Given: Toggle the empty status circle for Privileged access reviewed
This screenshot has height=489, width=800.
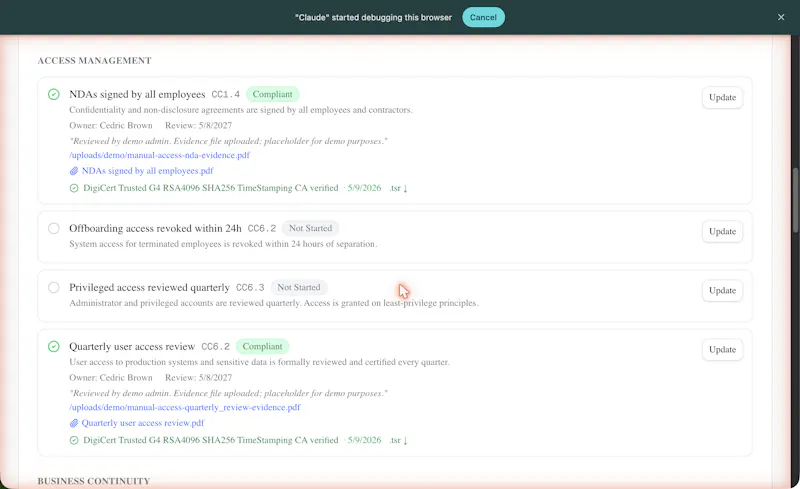Looking at the screenshot, I should (x=54, y=287).
